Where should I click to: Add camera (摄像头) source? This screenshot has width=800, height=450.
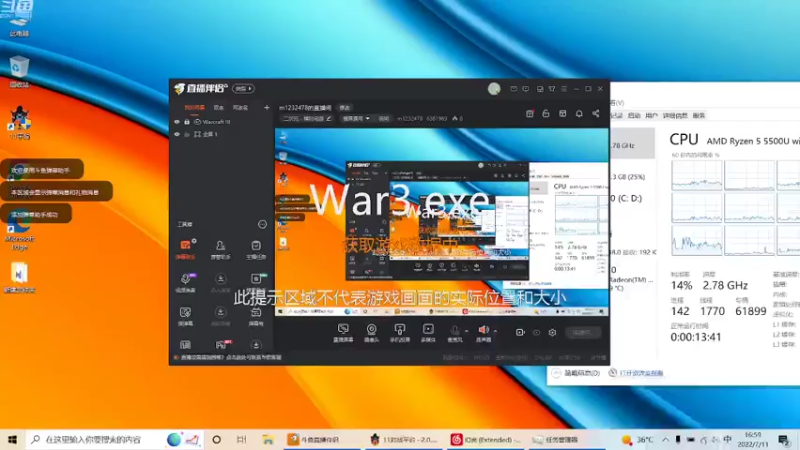(371, 333)
